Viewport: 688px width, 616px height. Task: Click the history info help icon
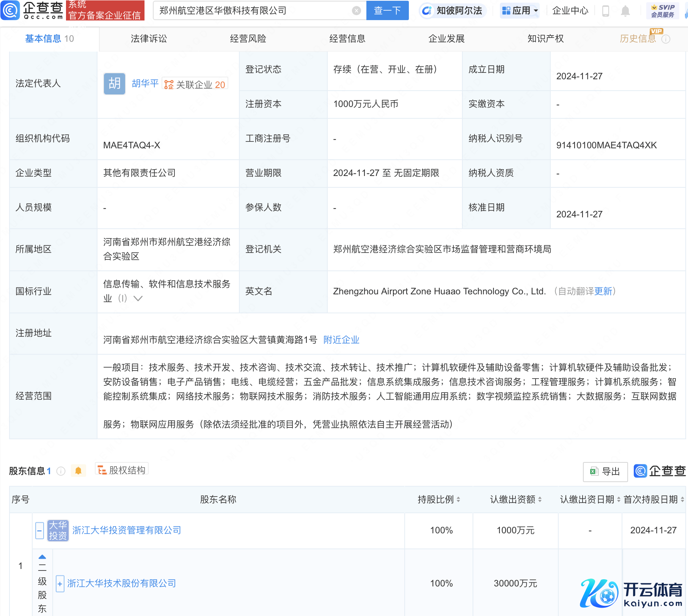pos(666,39)
